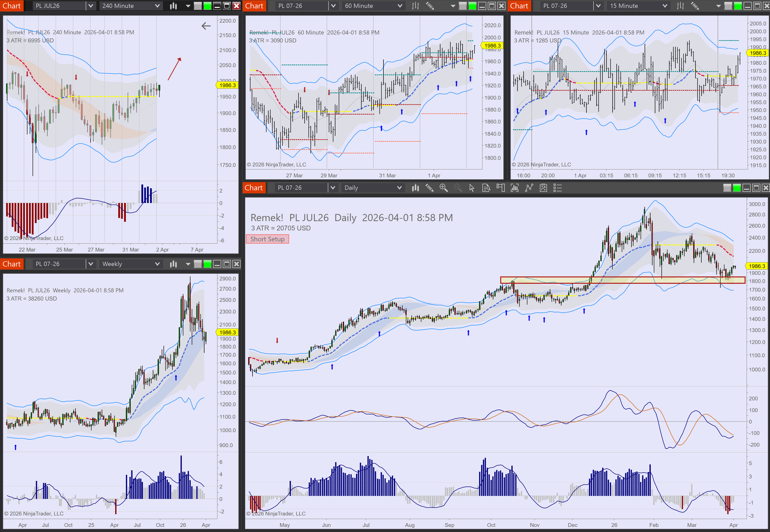Click the Chart tab of 60 Minute window
770x532 pixels.
254,6
